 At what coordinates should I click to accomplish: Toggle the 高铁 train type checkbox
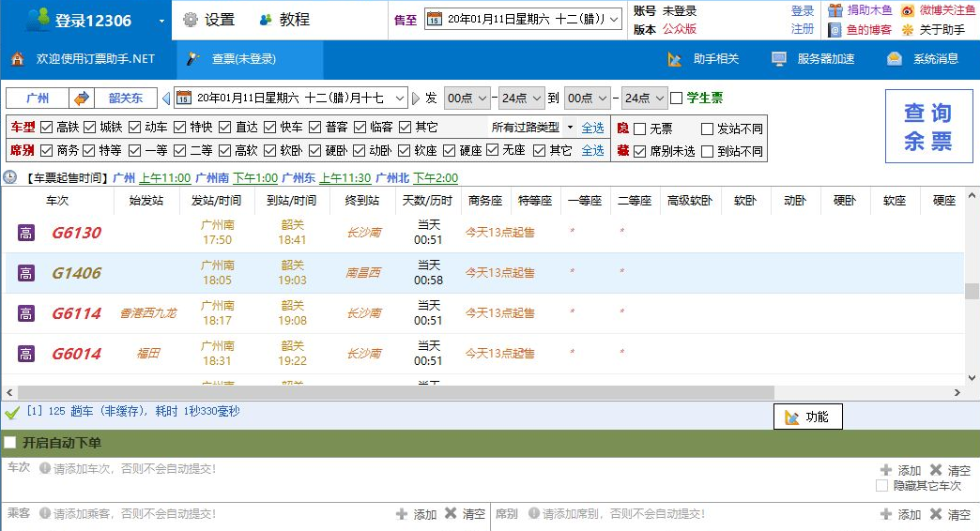[x=46, y=128]
